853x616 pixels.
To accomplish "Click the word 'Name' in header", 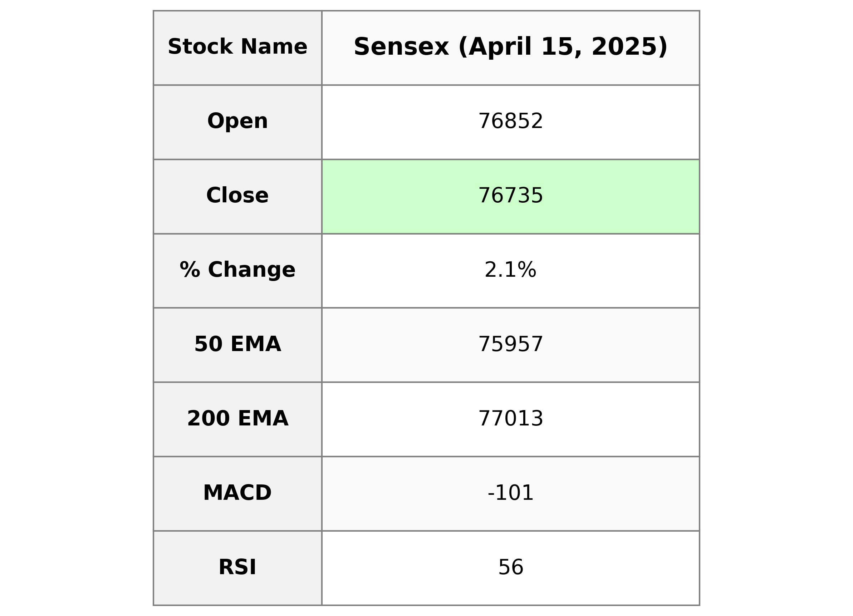I will pyautogui.click(x=274, y=47).
